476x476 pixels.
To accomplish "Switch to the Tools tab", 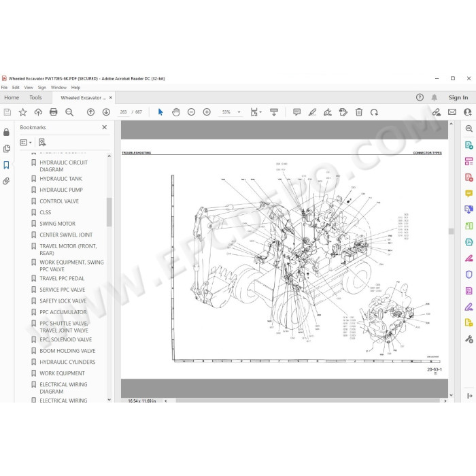I will tap(35, 97).
